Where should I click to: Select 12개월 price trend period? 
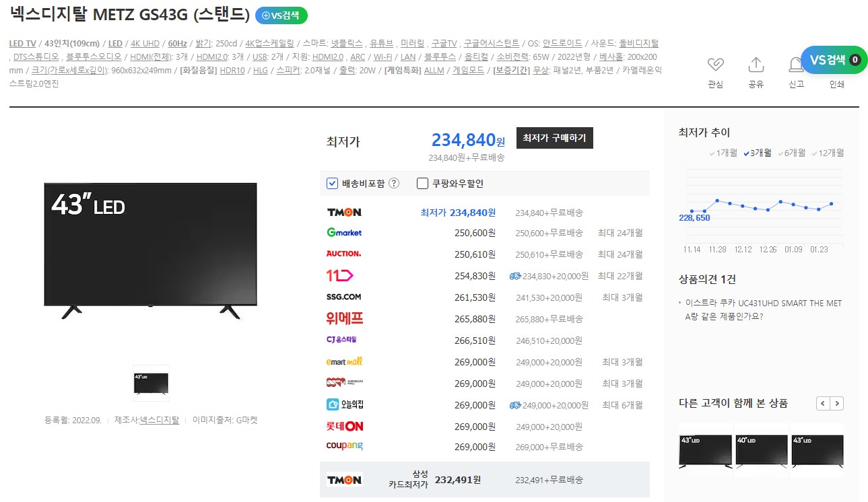click(x=828, y=153)
